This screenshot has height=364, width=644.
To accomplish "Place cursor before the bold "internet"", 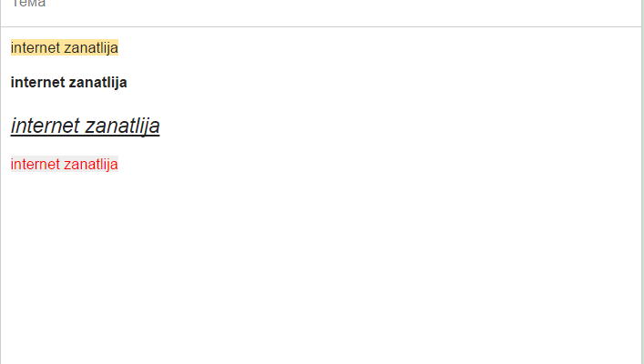I will 11,83.
